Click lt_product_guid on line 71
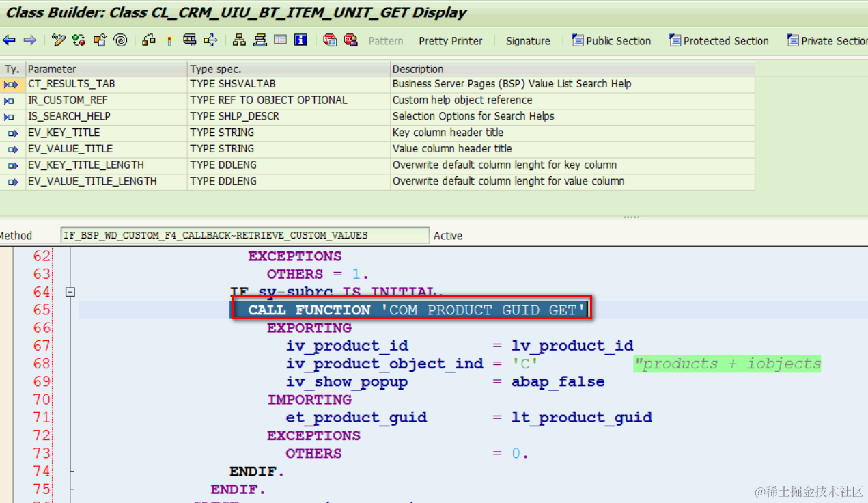Image resolution: width=868 pixels, height=503 pixels. [582, 418]
